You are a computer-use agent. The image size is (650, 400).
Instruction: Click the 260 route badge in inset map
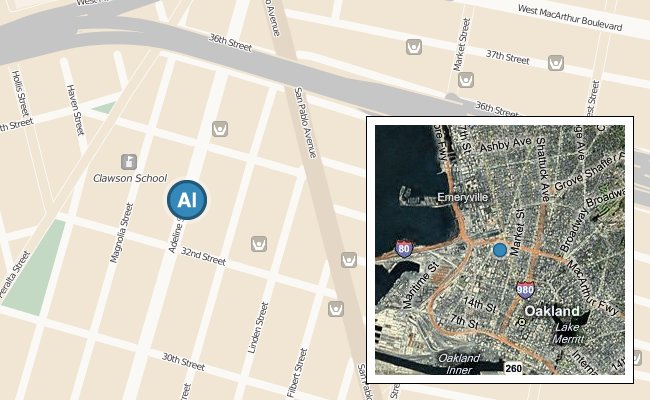(513, 368)
